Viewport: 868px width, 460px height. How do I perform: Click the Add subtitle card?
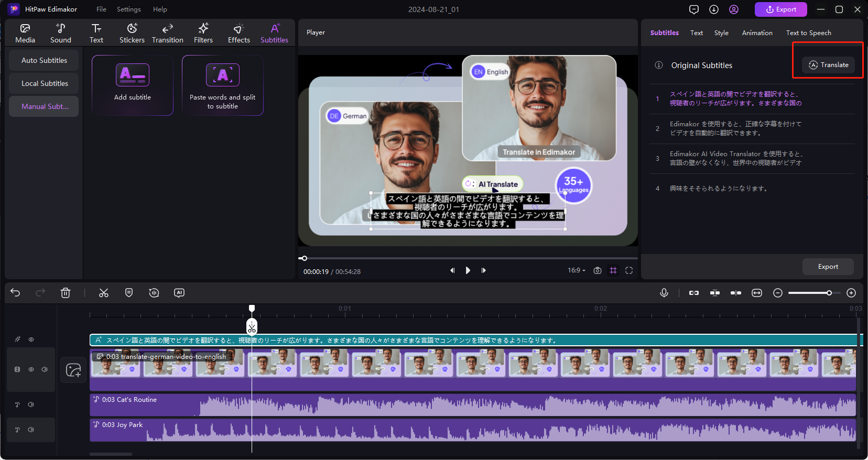(x=133, y=85)
